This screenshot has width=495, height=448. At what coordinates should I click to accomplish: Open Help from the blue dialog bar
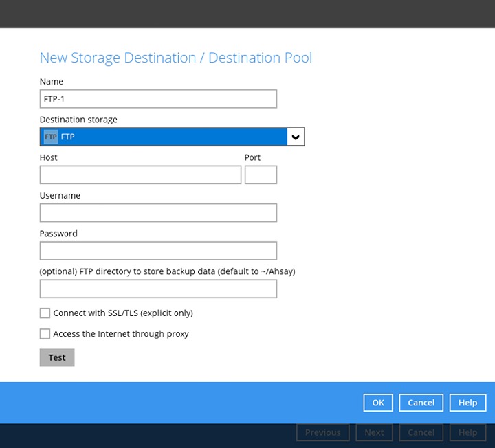pyautogui.click(x=467, y=403)
